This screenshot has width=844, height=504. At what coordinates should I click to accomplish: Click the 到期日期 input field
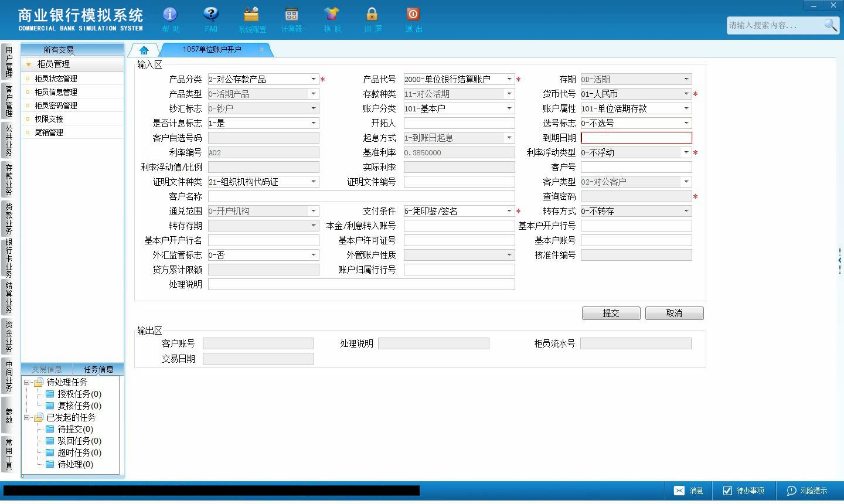[637, 138]
